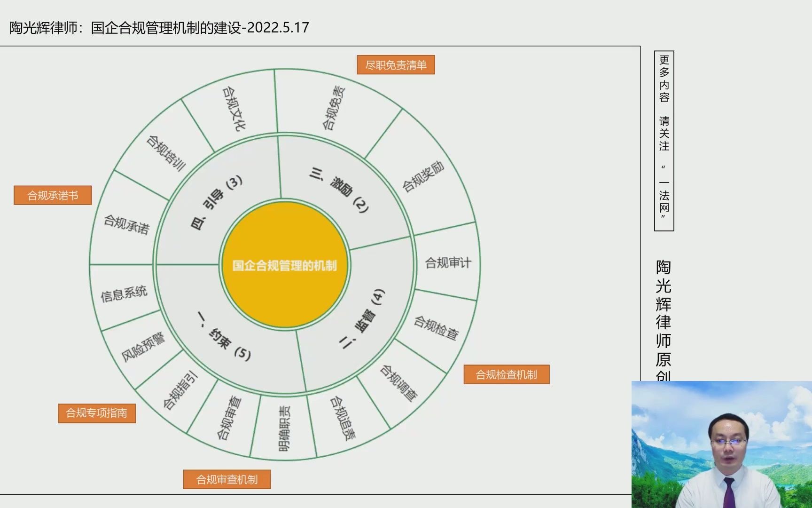
Task: Select the 四、引导 (3) ring segment
Action: [x=218, y=202]
